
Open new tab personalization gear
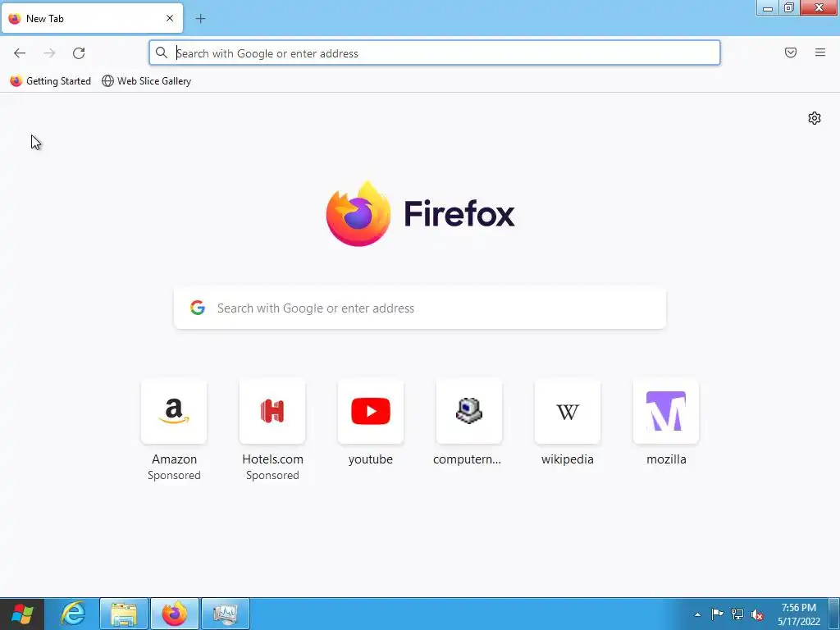[x=815, y=118]
